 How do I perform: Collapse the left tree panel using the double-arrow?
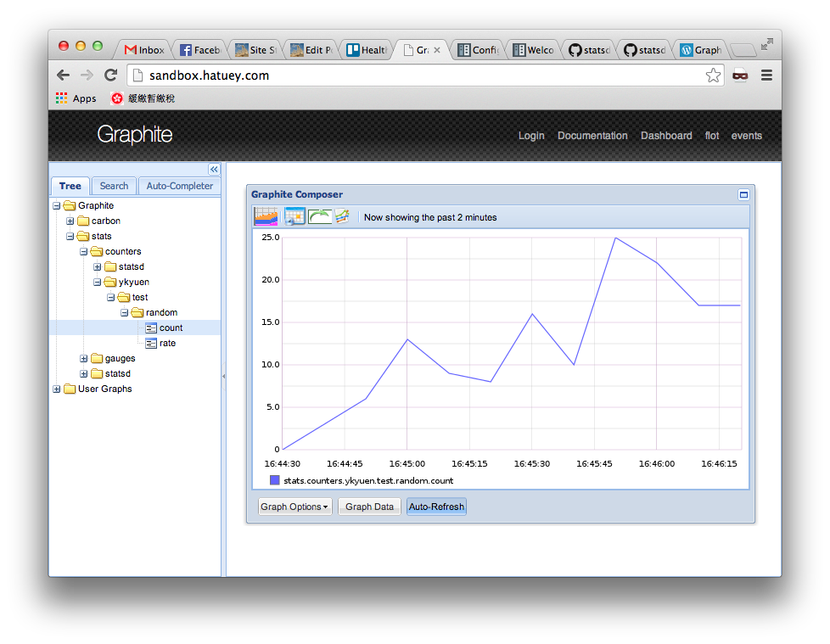(x=214, y=170)
